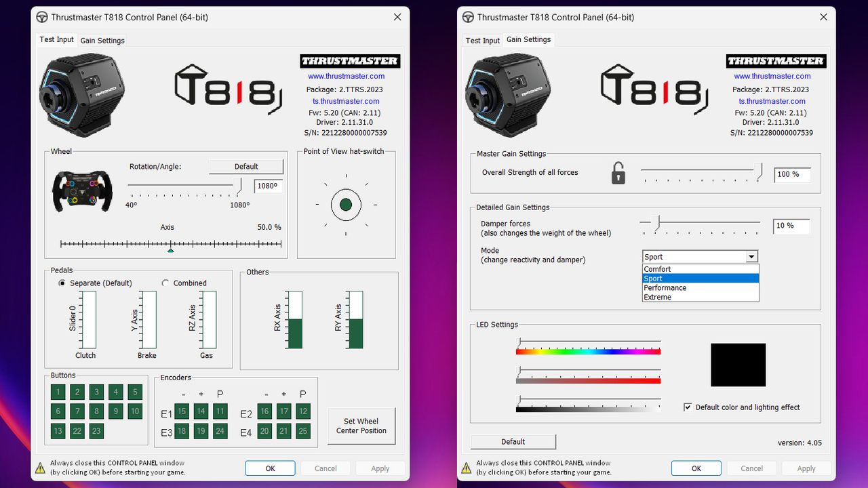Click button indicator 23 in Buttons panel
868x488 pixels.
pyautogui.click(x=96, y=430)
